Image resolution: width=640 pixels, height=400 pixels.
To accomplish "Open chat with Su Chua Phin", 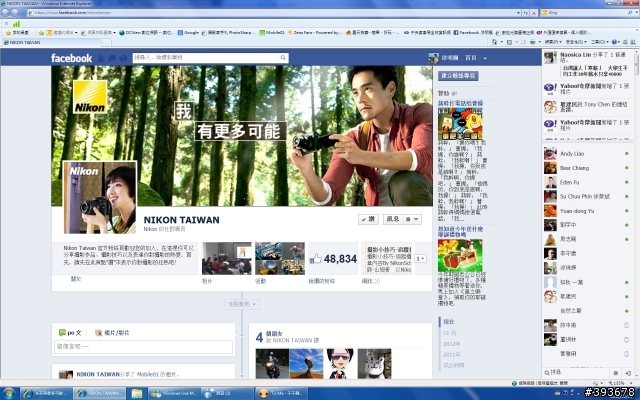I will coord(587,197).
